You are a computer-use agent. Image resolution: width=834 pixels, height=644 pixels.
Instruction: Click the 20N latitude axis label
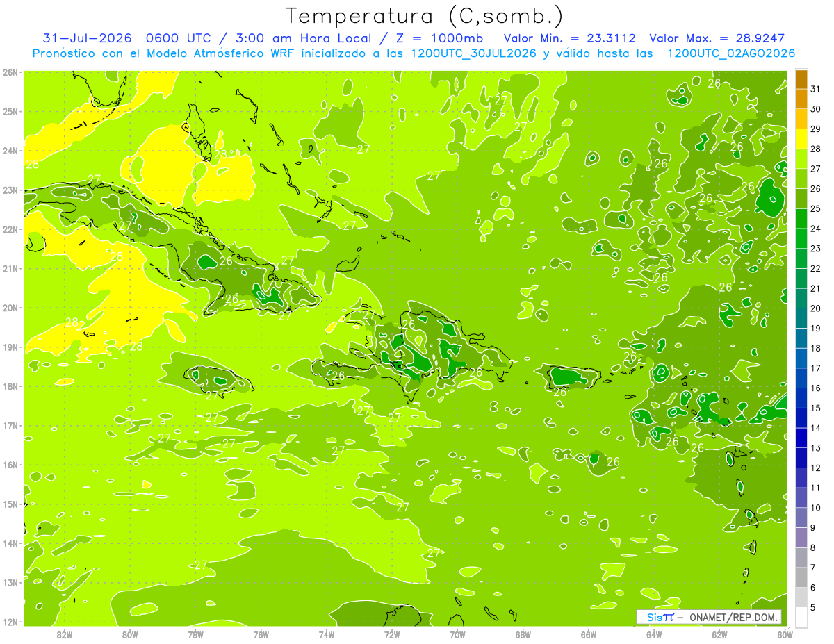point(10,308)
